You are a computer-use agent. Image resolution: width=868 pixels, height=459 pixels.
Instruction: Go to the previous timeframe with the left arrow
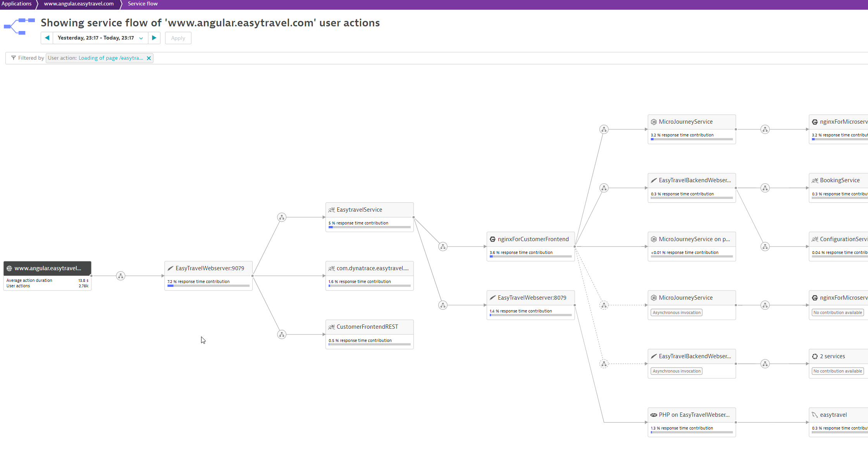pos(47,38)
